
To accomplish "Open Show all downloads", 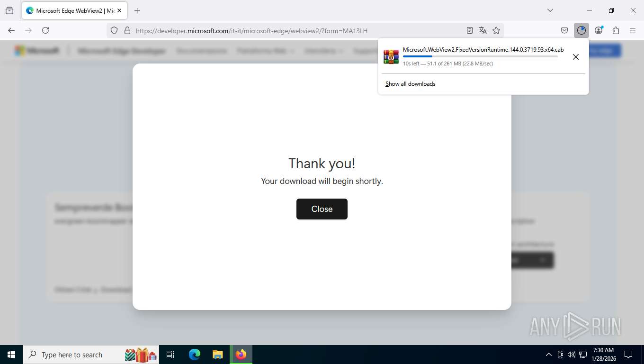I will [x=411, y=84].
